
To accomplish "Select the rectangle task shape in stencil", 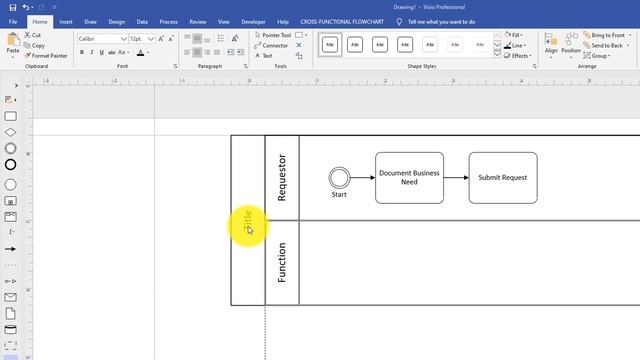I will [11, 116].
